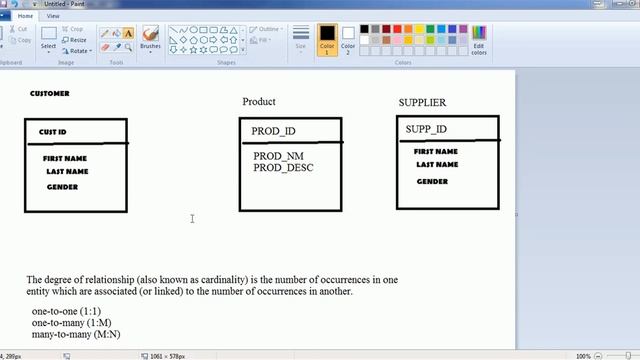Switch to the Home ribbon tab
The height and width of the screenshot is (360, 640).
click(x=25, y=16)
